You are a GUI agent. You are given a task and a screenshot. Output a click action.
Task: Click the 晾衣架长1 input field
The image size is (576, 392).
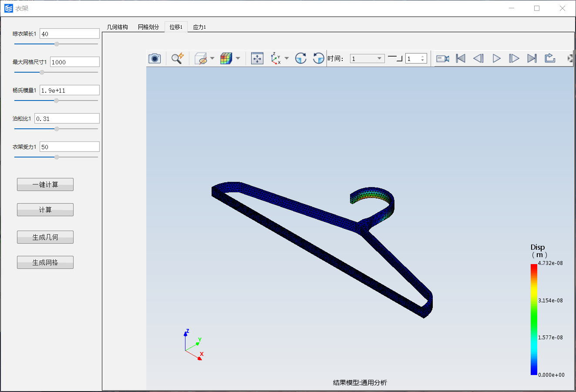tap(70, 34)
